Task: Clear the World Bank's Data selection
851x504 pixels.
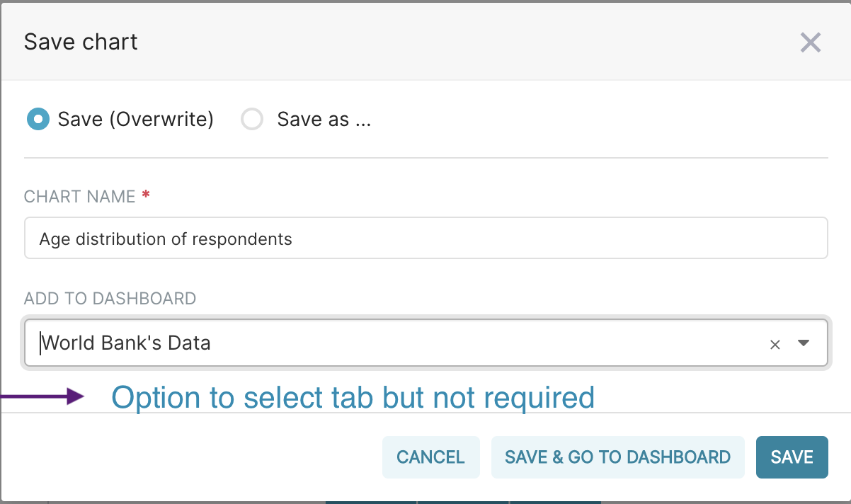Action: point(775,345)
